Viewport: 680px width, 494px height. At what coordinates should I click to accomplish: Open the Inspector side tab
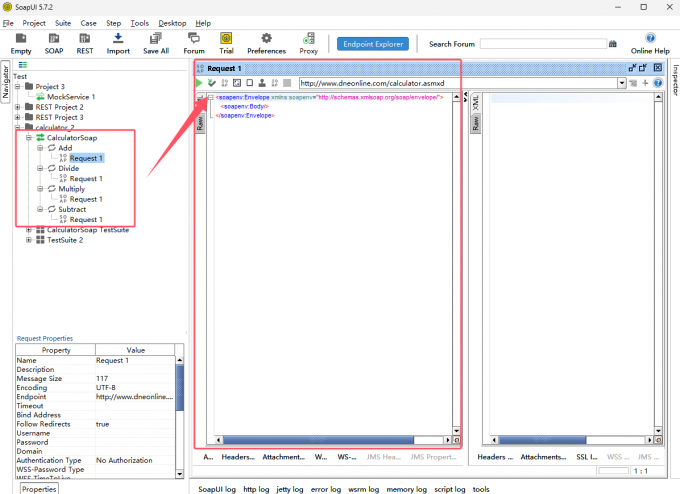[x=675, y=80]
